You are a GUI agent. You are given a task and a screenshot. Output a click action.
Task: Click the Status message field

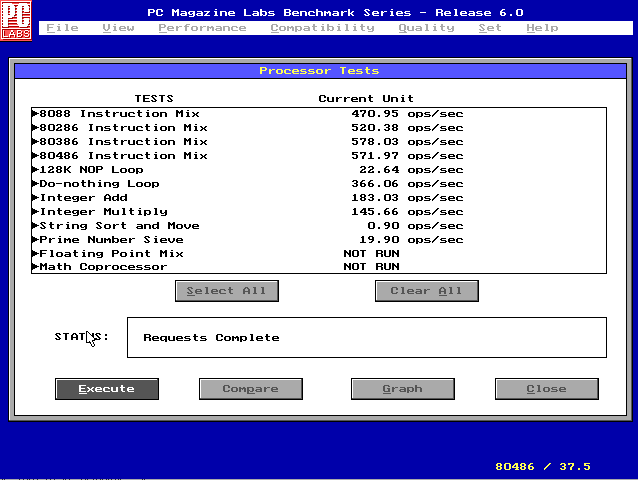[366, 337]
